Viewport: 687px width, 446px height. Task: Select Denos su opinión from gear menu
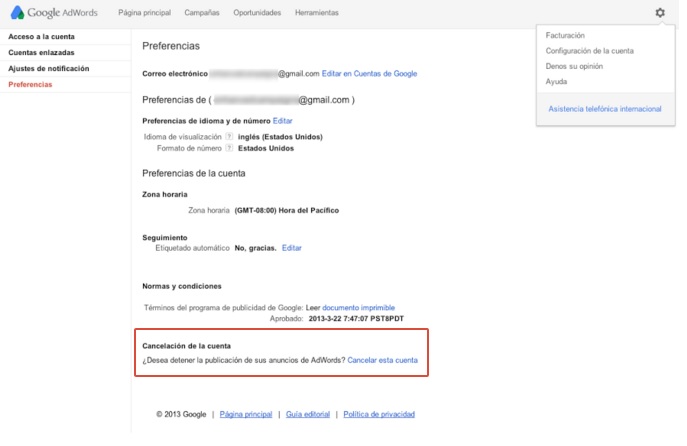pos(574,66)
